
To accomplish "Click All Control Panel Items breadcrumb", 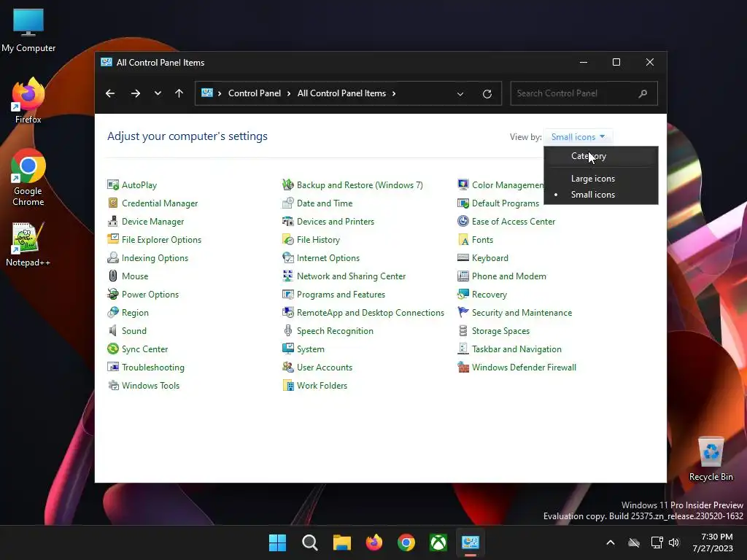I will click(341, 93).
